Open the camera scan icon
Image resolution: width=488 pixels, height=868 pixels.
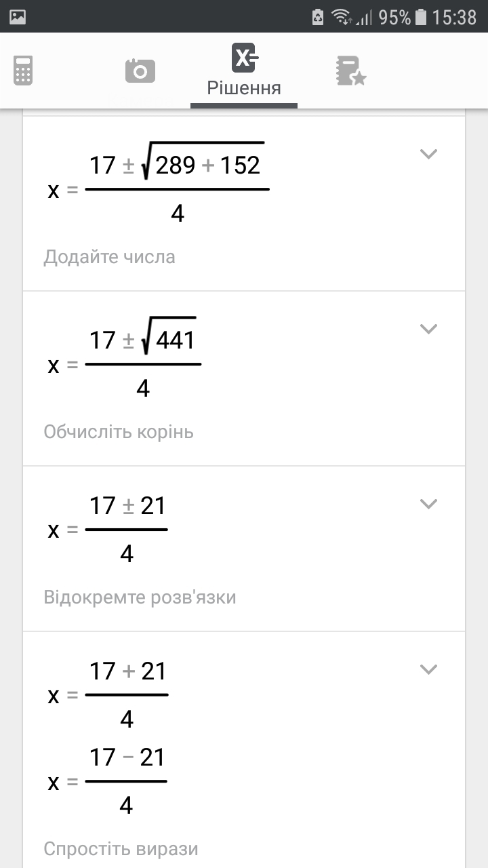[140, 71]
